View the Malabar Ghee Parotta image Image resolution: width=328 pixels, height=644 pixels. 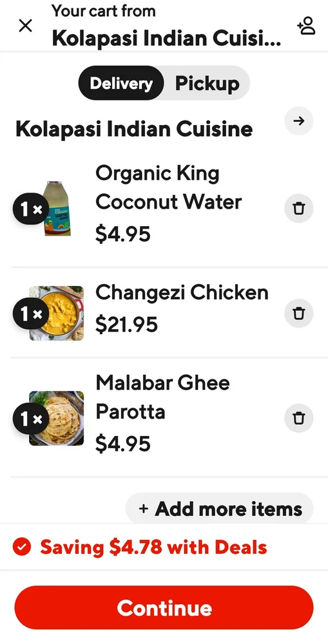pyautogui.click(x=57, y=418)
